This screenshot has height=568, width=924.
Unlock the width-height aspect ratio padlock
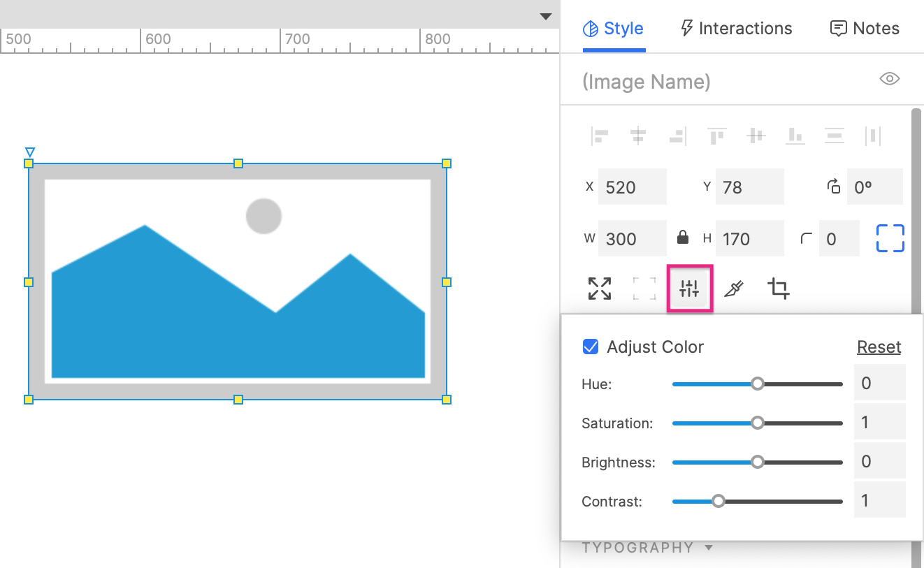(682, 238)
